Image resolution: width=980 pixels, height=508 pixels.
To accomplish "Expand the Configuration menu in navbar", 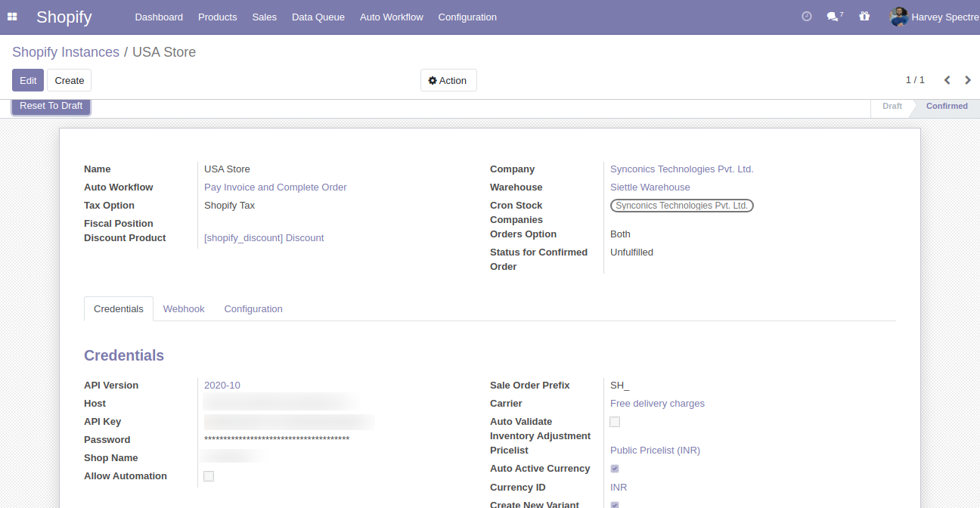I will pos(467,17).
